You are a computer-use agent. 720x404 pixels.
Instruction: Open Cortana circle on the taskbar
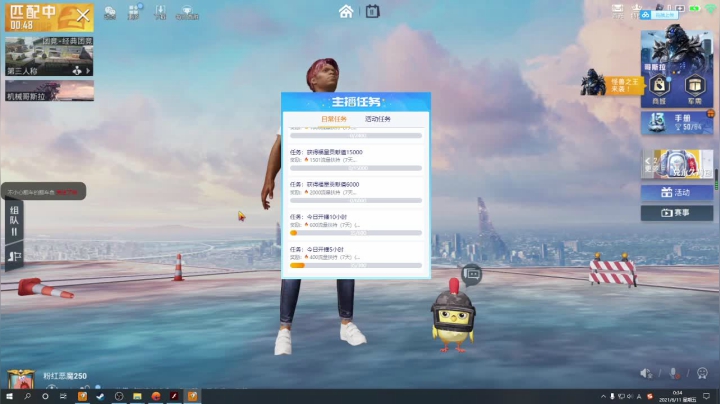click(45, 396)
